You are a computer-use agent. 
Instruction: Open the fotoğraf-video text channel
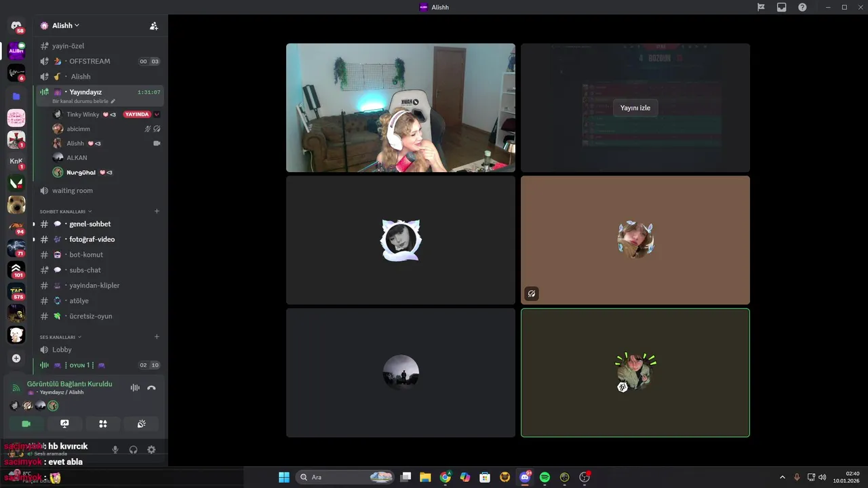click(x=99, y=239)
